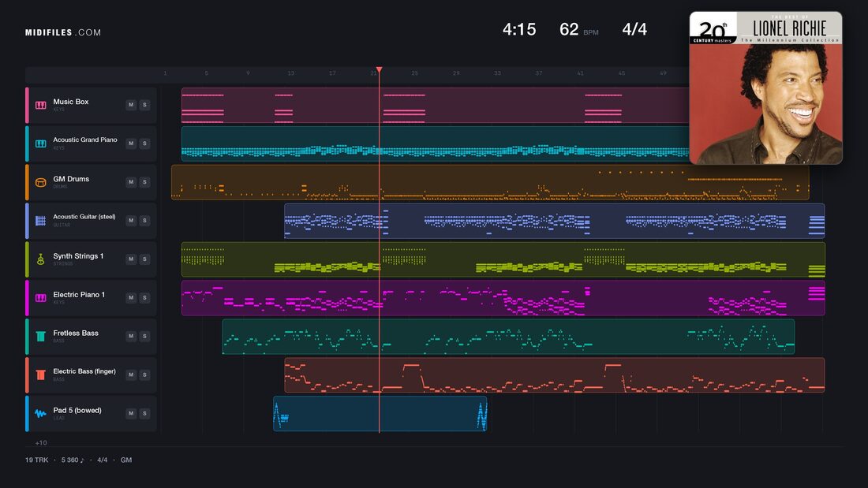Click the Acoustic Grand Piano keys icon

(x=41, y=143)
